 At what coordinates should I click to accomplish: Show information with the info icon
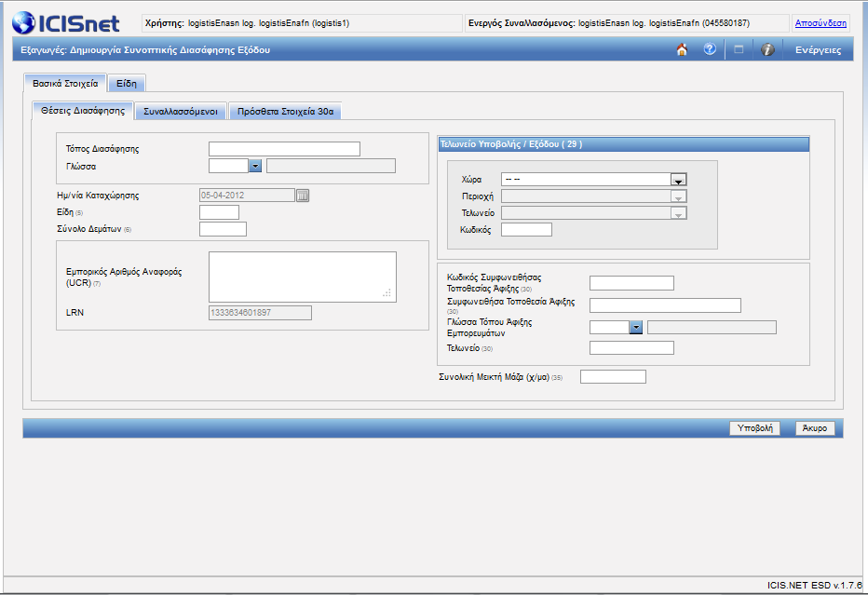(x=767, y=49)
